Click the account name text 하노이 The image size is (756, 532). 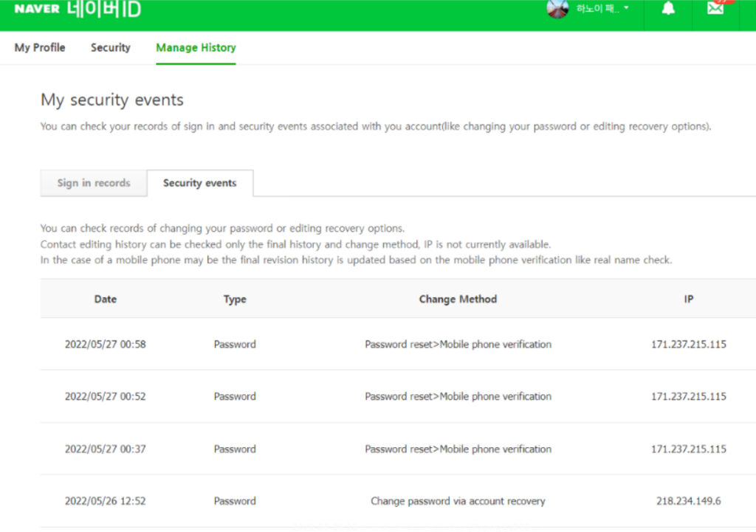[x=598, y=8]
